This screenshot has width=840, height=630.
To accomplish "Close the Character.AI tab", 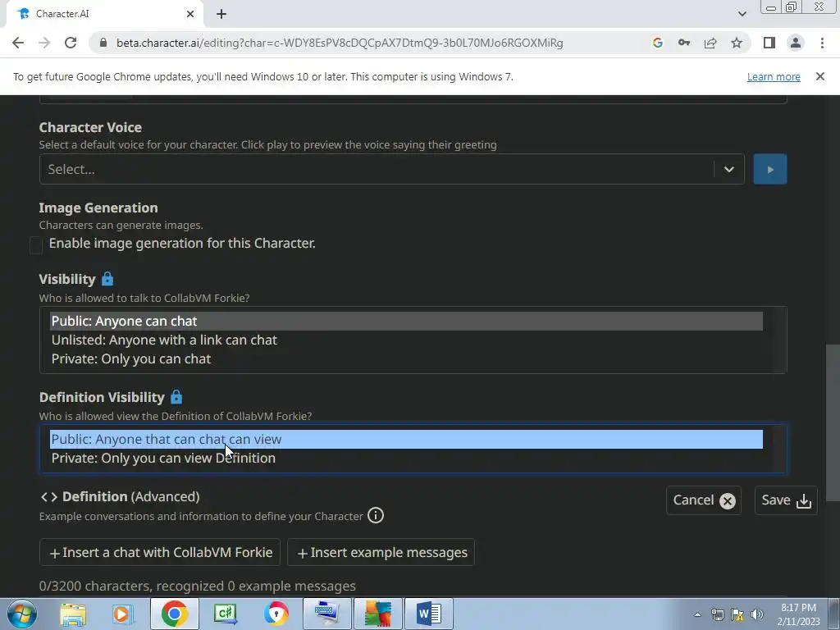I will 190,14.
